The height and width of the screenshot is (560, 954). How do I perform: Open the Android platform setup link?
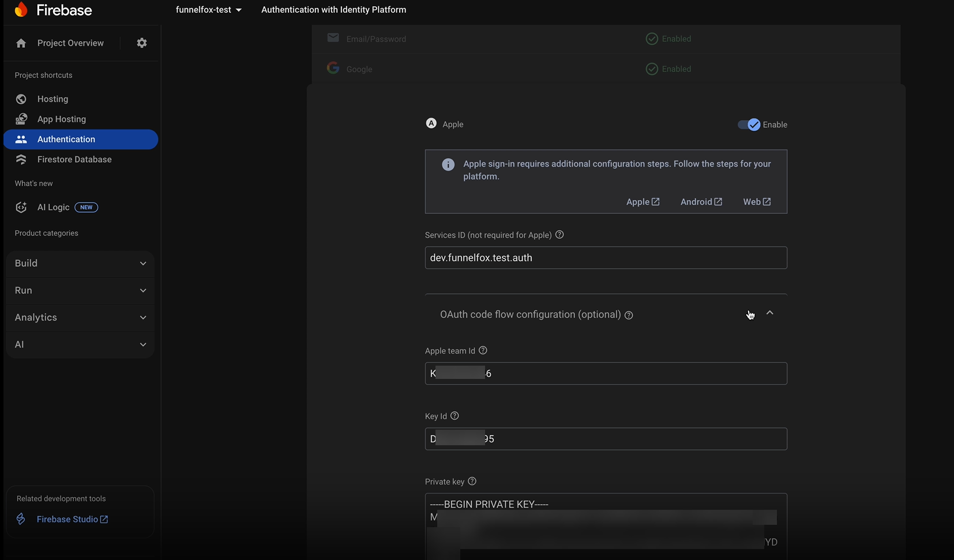(x=701, y=202)
